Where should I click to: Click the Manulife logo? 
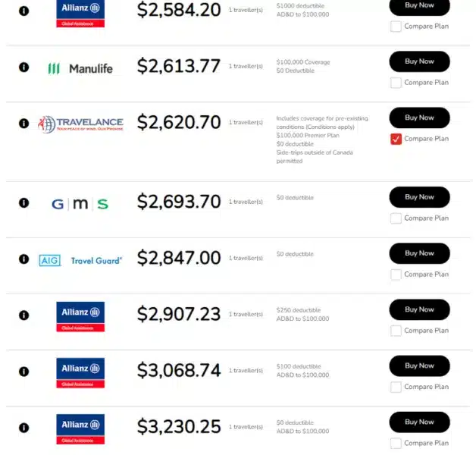pos(80,68)
